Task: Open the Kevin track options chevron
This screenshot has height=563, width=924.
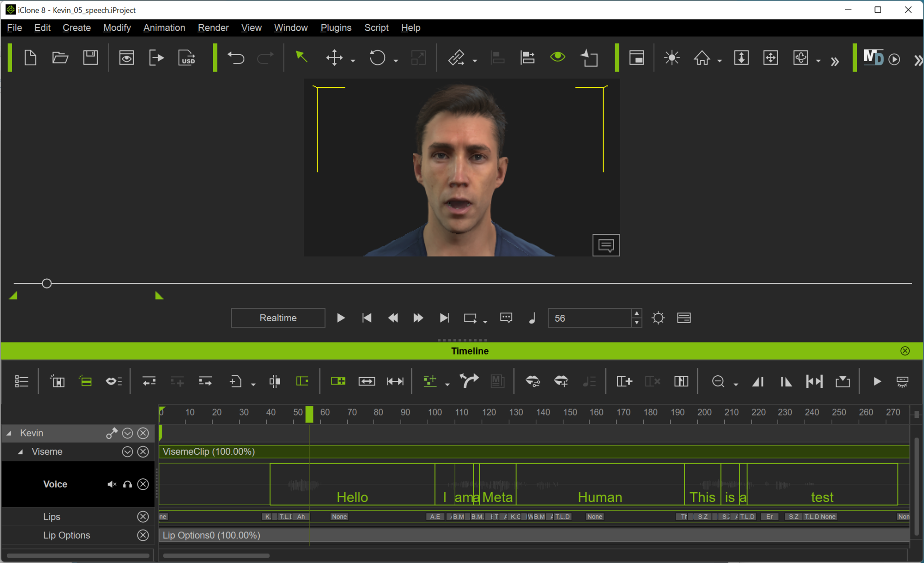Action: click(x=128, y=433)
